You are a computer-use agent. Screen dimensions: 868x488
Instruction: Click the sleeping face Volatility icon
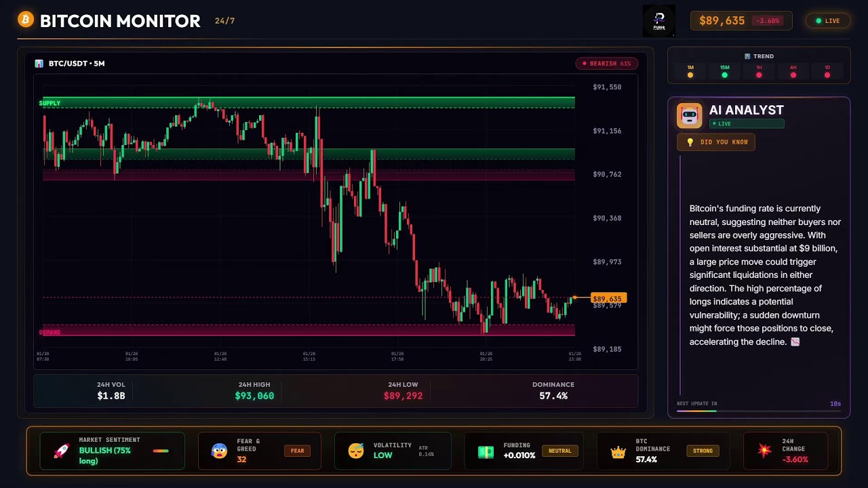pyautogui.click(x=356, y=451)
